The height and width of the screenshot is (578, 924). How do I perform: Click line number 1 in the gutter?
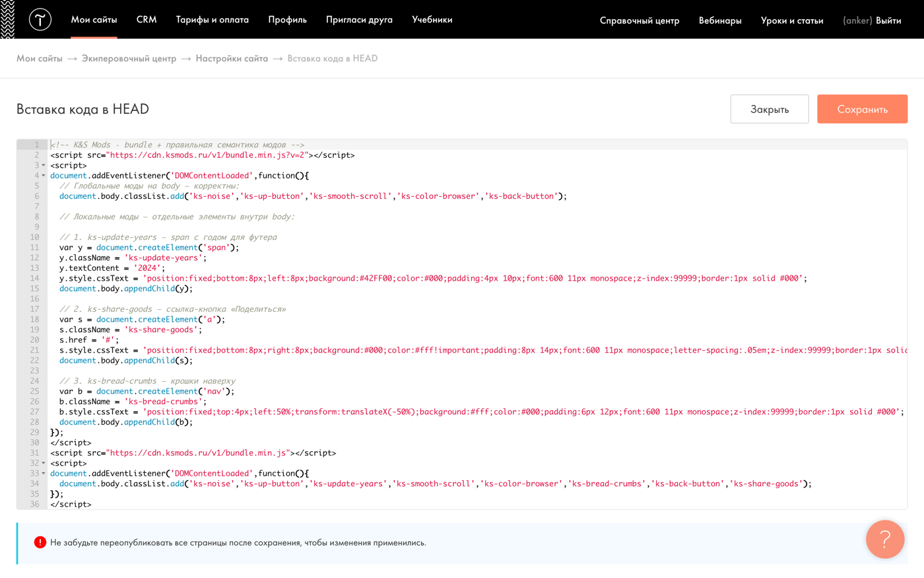[x=37, y=145]
